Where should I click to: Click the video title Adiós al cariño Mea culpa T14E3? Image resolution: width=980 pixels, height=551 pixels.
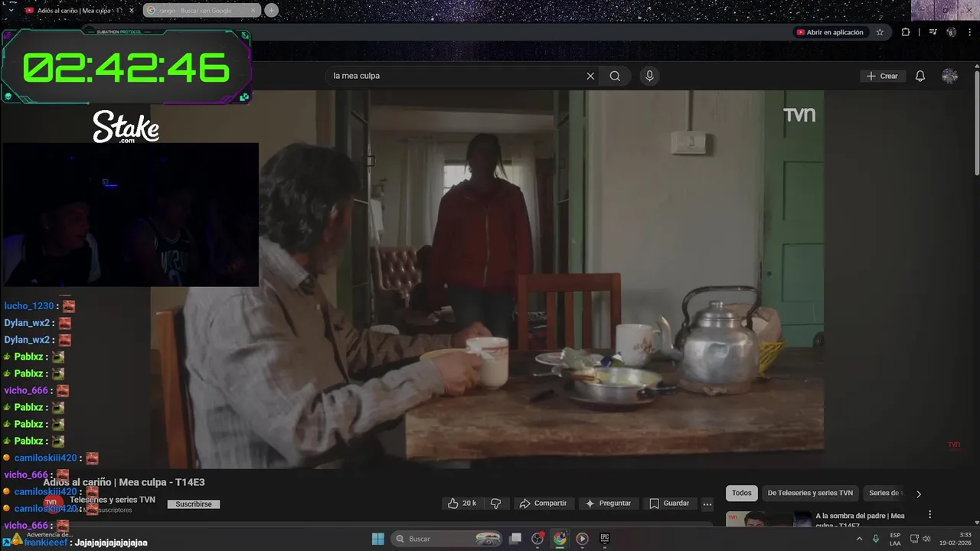pos(124,482)
